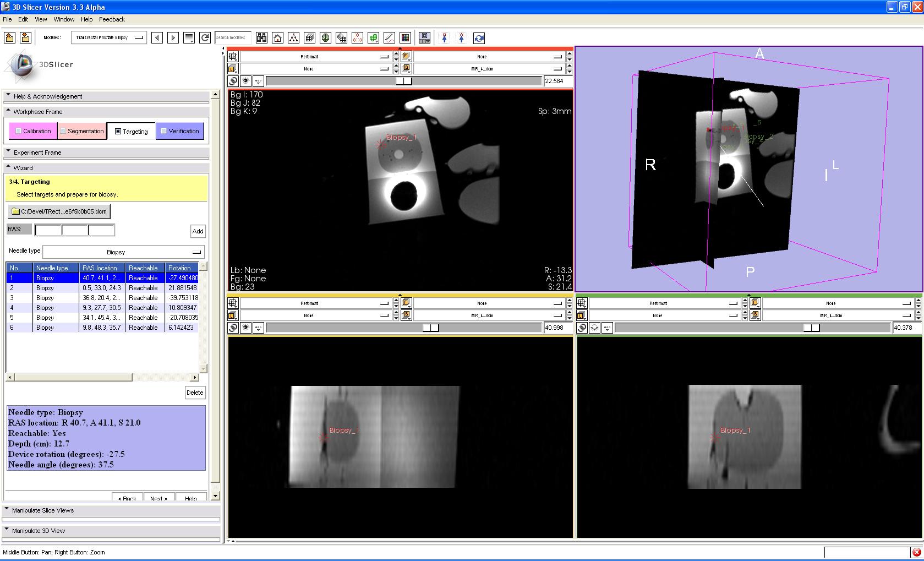Open the Feedback menu
The height and width of the screenshot is (561, 924).
pos(112,19)
